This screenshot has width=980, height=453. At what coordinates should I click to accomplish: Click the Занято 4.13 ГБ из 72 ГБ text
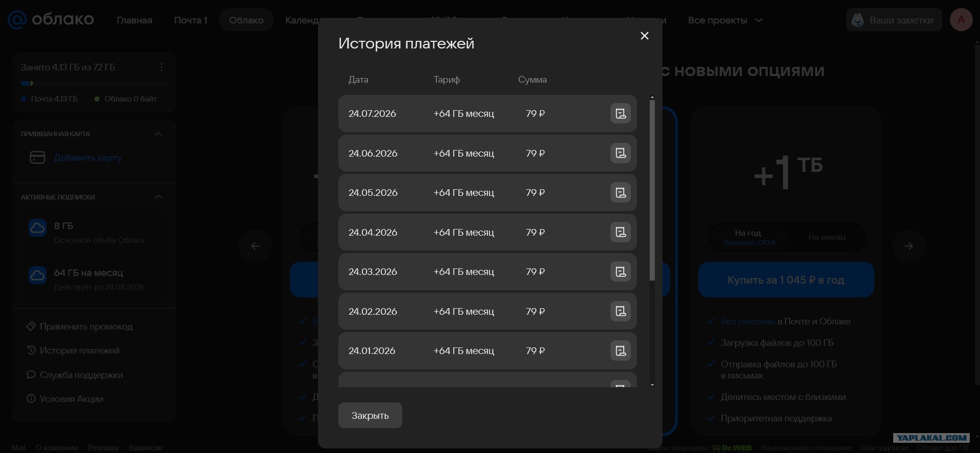pyautogui.click(x=68, y=67)
